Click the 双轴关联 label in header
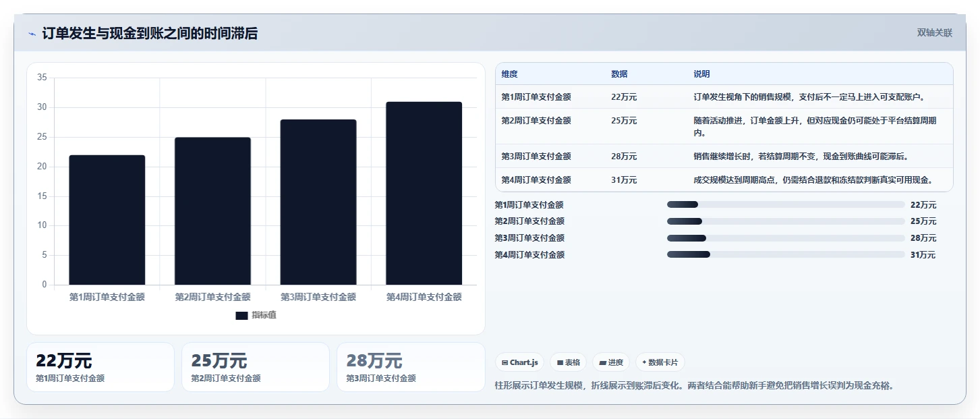 click(x=934, y=32)
